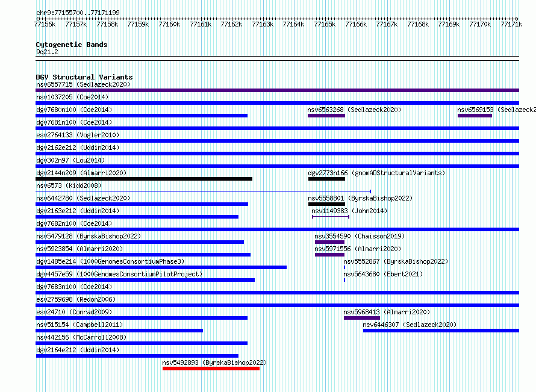This screenshot has height=392, width=536.
Task: Select esv2759698 (Redon2006) label
Action: point(76,299)
